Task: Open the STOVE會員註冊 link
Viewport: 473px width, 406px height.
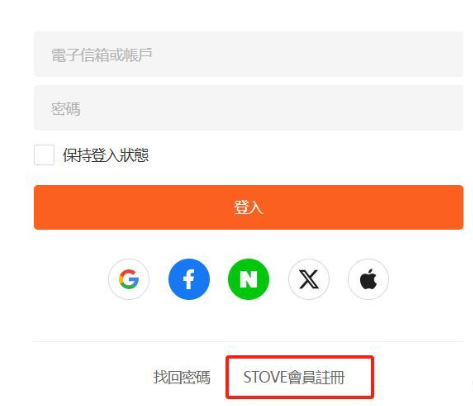Action: coord(294,377)
